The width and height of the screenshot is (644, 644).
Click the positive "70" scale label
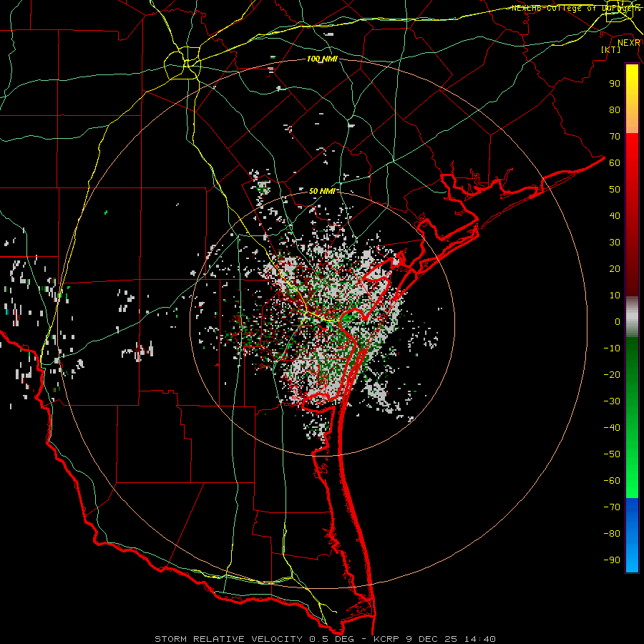[x=615, y=137]
